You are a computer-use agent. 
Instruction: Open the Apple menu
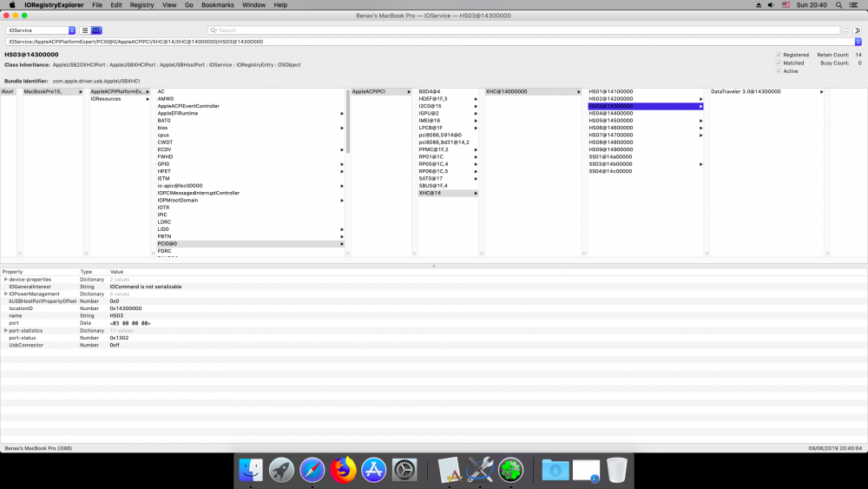pos(12,5)
